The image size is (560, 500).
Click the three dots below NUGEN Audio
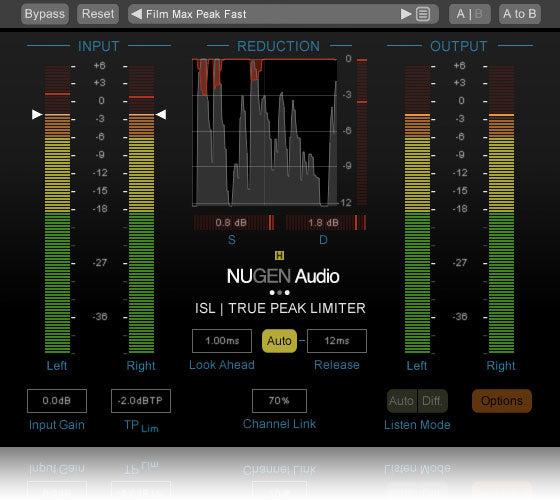(280, 292)
